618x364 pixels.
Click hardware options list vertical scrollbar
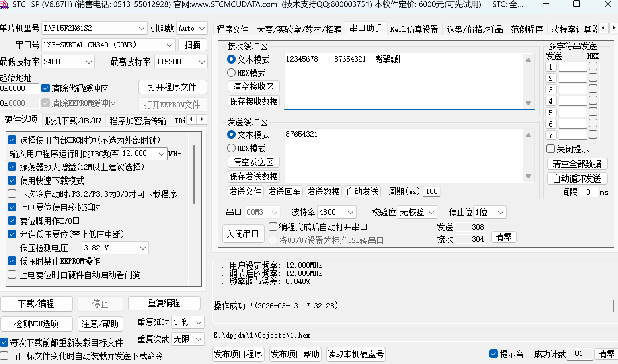194,174
